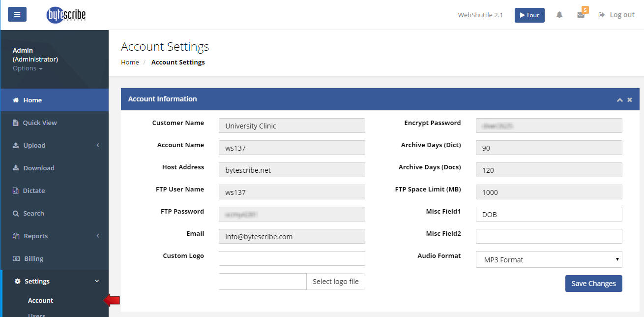Click the FTP User Name field
Screen dimensions: 644x317
(292, 192)
